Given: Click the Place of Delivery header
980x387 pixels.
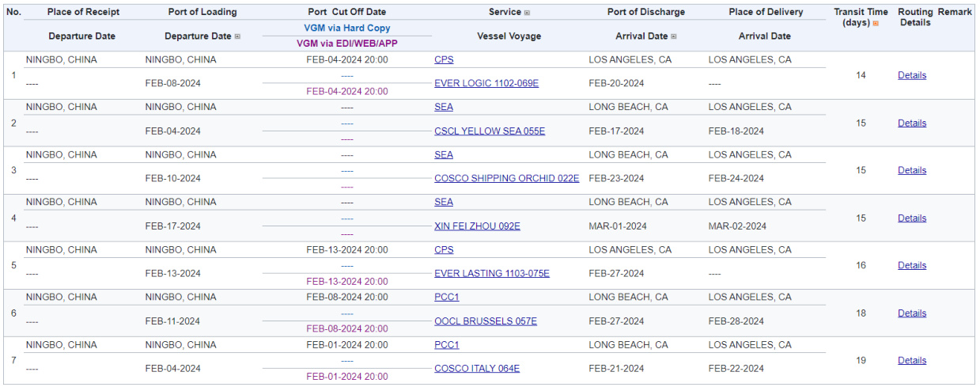Looking at the screenshot, I should point(766,13).
